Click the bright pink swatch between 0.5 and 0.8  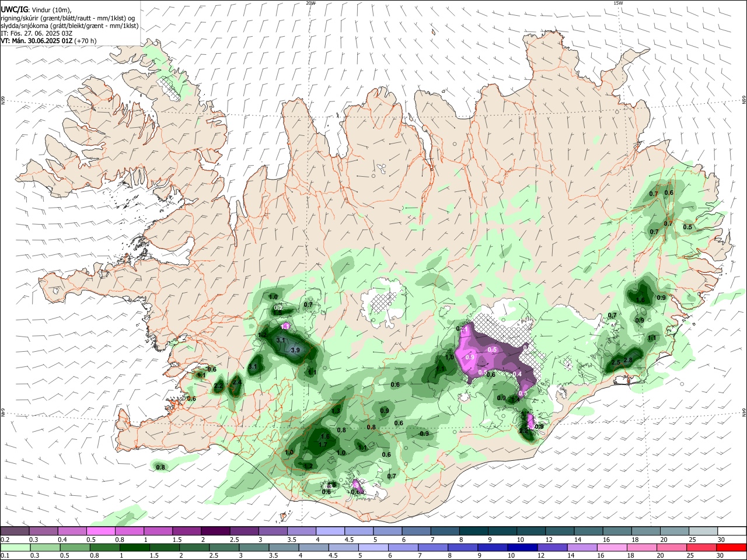100,531
